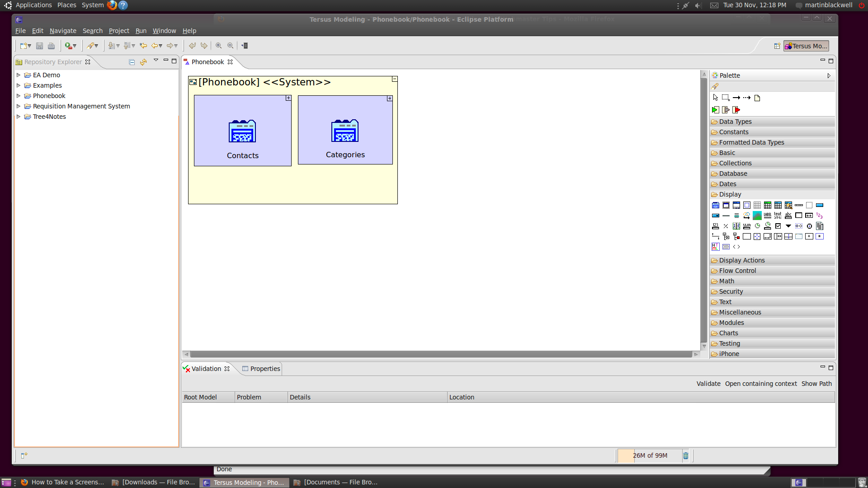The image size is (868, 488).
Task: Toggle Link with Editor in Repository Explorer
Action: (x=143, y=62)
